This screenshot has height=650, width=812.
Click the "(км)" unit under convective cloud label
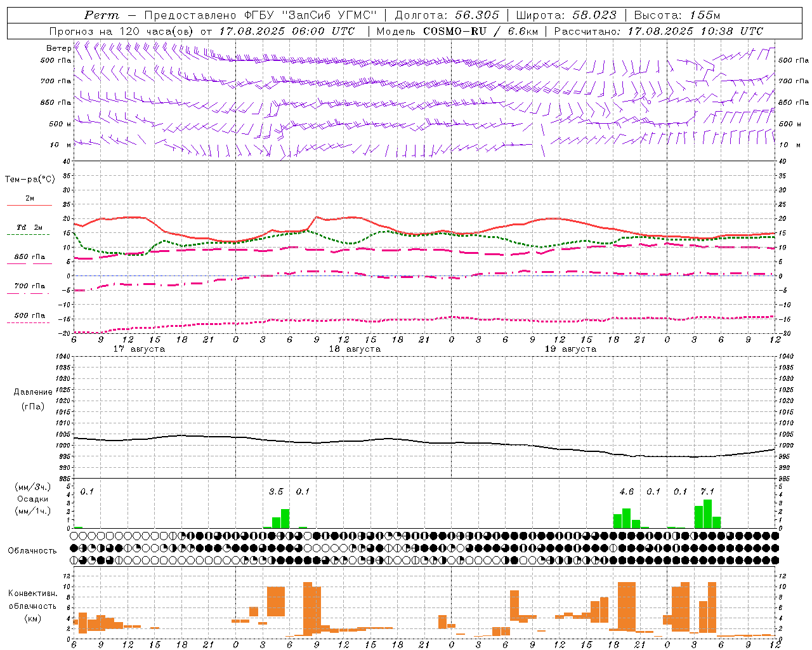tap(32, 618)
